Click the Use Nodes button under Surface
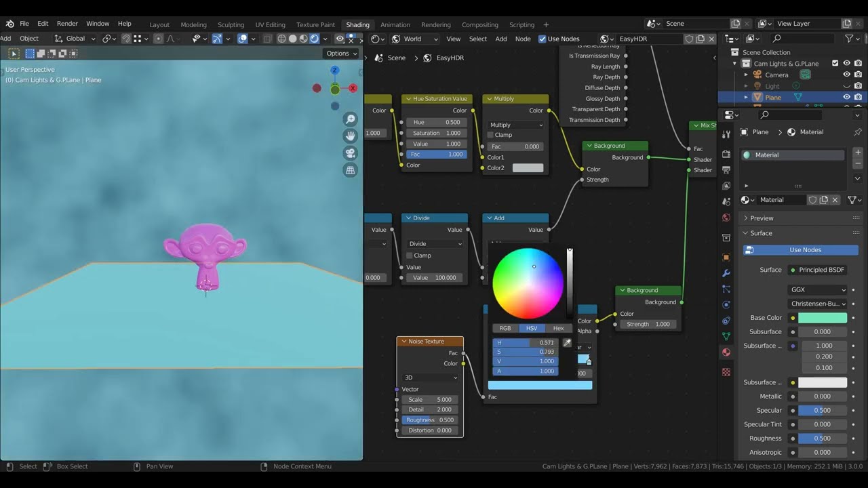Screen dimensions: 868x488 point(800,249)
